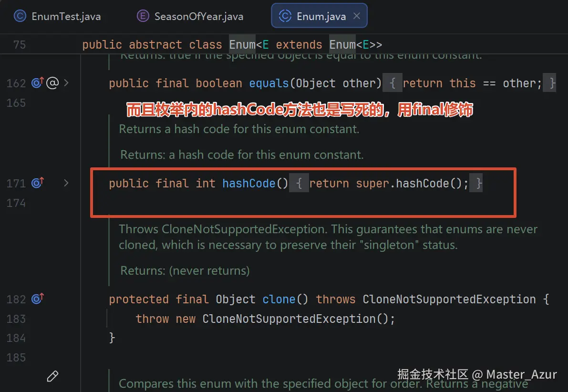Expand the folded equals method on line 162

(x=66, y=83)
